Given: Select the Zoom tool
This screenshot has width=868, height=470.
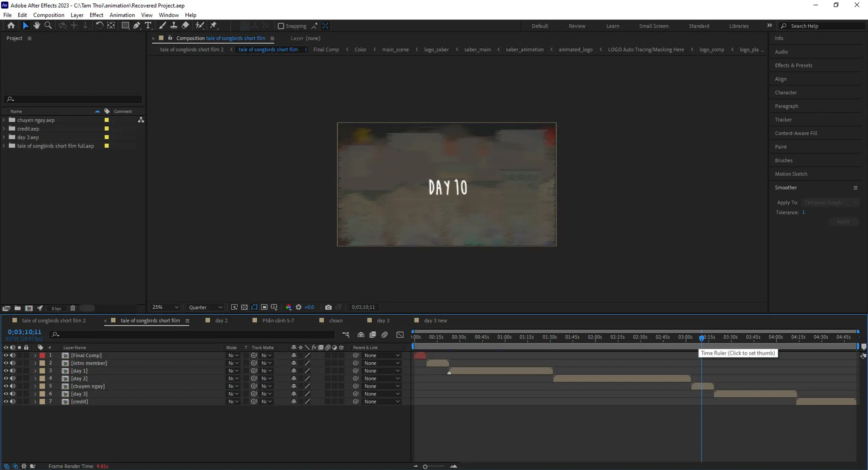Looking at the screenshot, I should click(48, 25).
